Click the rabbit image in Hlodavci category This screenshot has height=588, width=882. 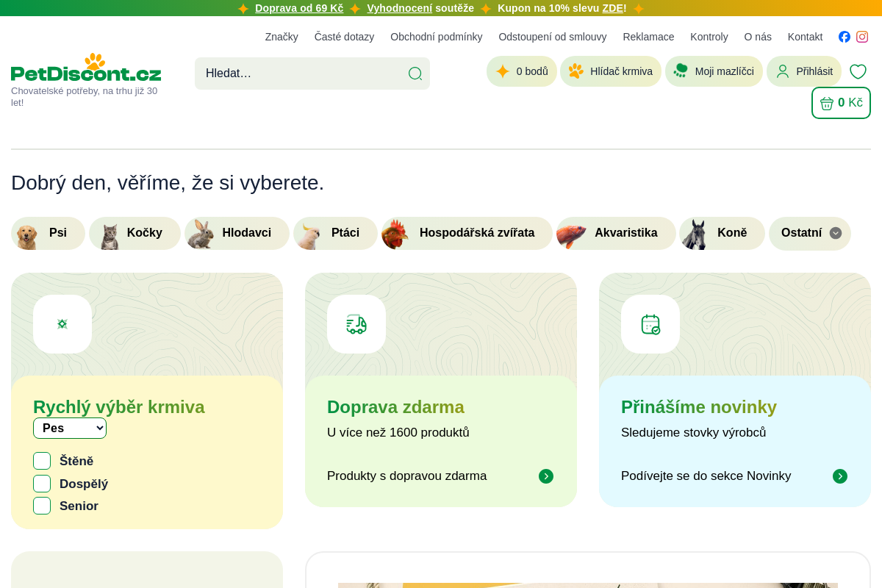pyautogui.click(x=201, y=234)
